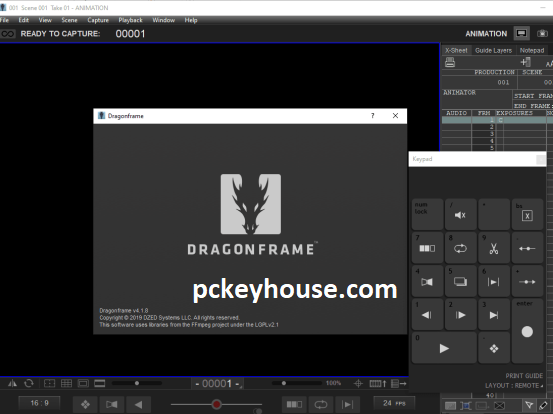The image size is (553, 414).
Task: Toggle loop button in bottom transport bar
Action: pyautogui.click(x=321, y=404)
